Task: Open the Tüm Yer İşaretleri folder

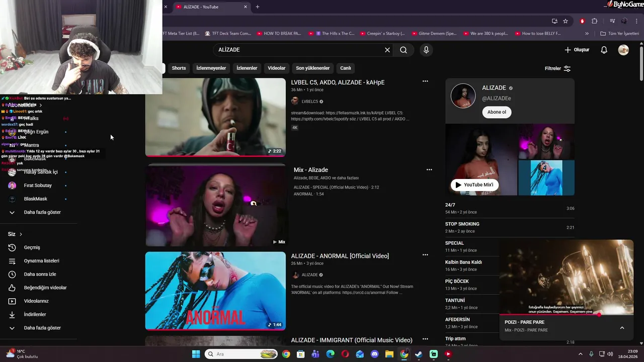Action: click(620, 34)
